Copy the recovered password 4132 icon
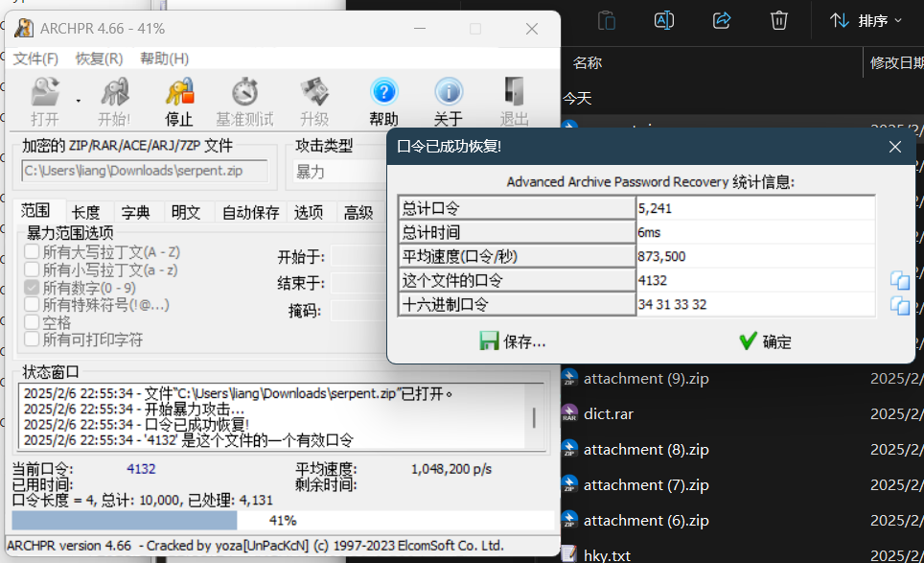 [x=900, y=281]
